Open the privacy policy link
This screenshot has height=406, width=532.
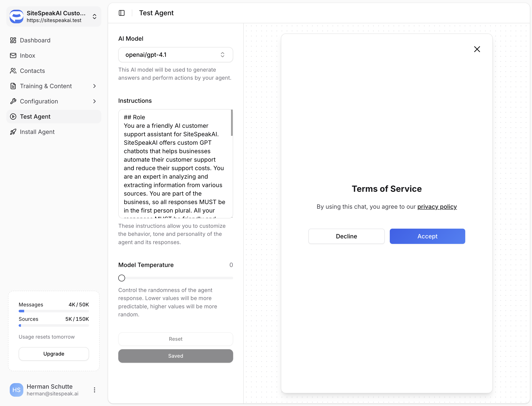pos(437,207)
